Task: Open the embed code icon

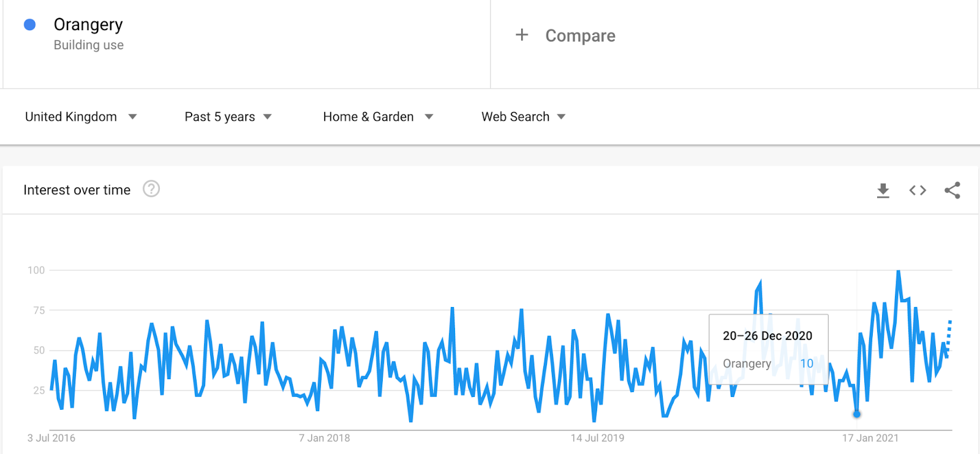Action: click(918, 191)
